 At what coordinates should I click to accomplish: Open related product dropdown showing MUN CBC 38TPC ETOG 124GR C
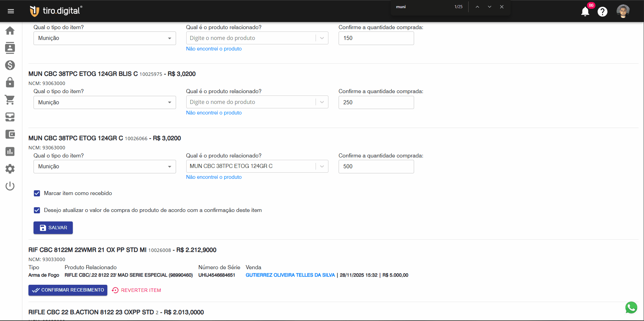click(257, 166)
